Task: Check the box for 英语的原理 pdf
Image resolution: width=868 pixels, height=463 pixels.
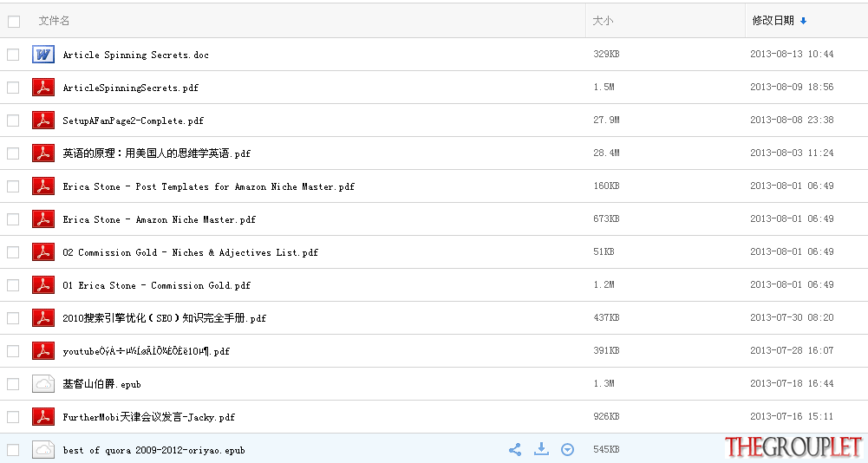Action: [13, 153]
